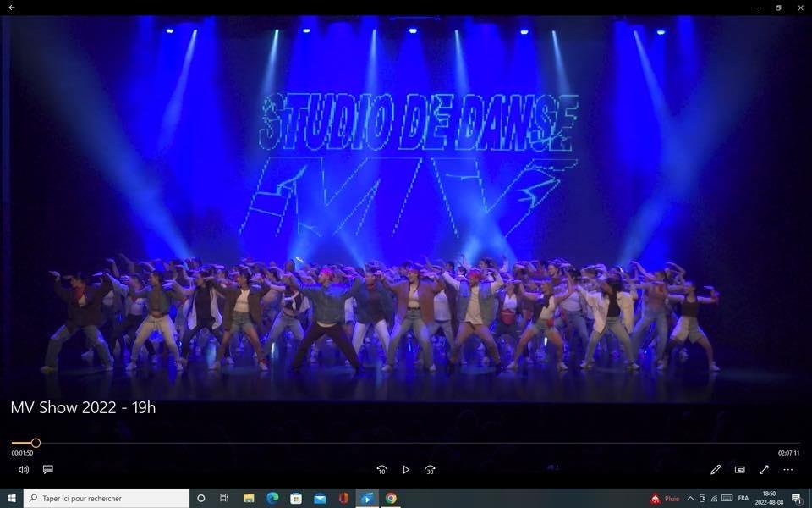Launch Google Chrome from taskbar
This screenshot has height=508, width=812.
point(391,498)
